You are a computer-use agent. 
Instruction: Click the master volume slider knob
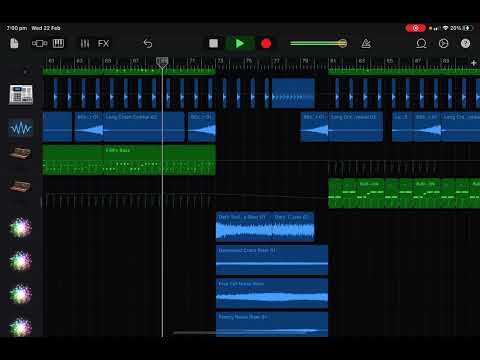coord(342,43)
